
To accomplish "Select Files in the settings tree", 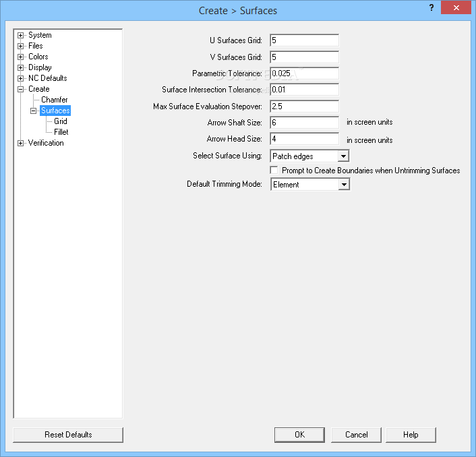I will pyautogui.click(x=36, y=46).
